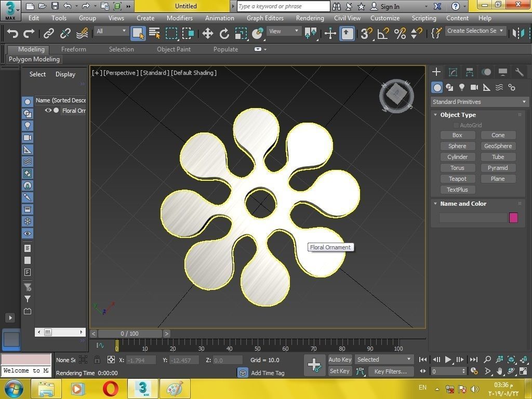Select Cameras category in Create panel

click(x=474, y=87)
